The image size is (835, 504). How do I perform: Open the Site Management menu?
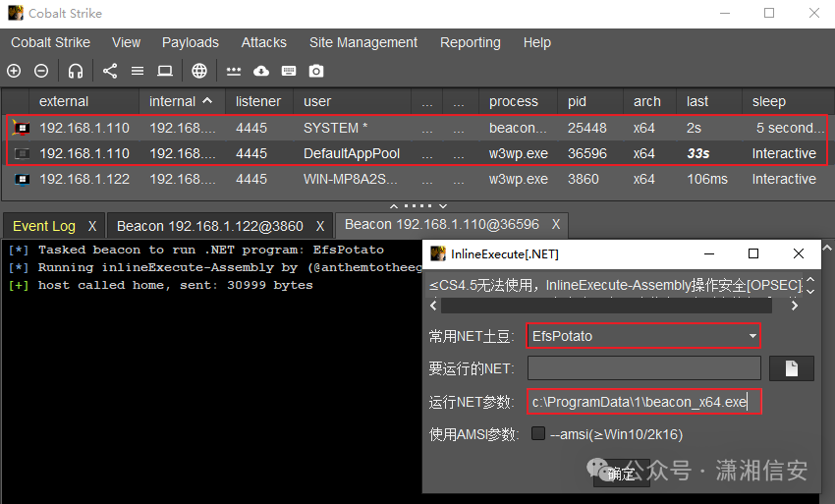point(363,42)
